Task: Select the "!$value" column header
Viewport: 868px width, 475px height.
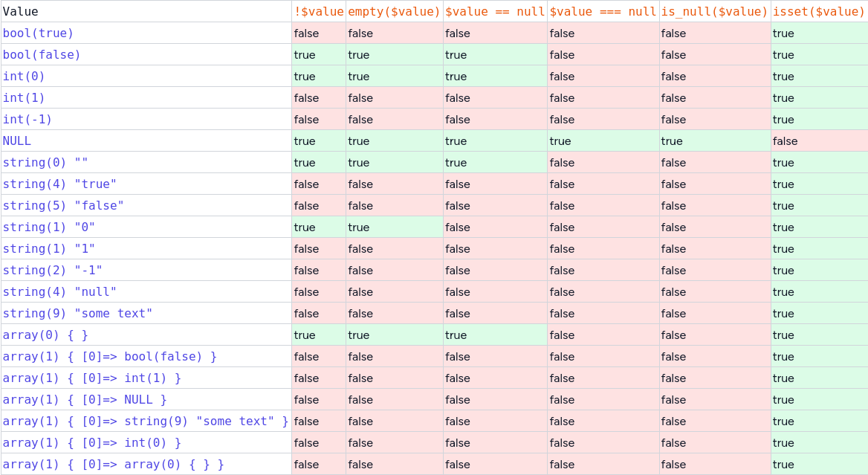Action: [319, 11]
